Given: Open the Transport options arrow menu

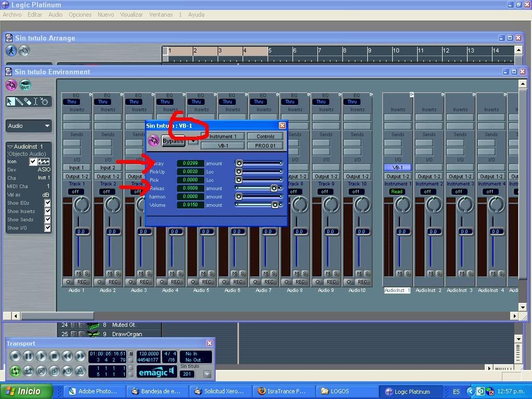Looking at the screenshot, I should tap(207, 374).
